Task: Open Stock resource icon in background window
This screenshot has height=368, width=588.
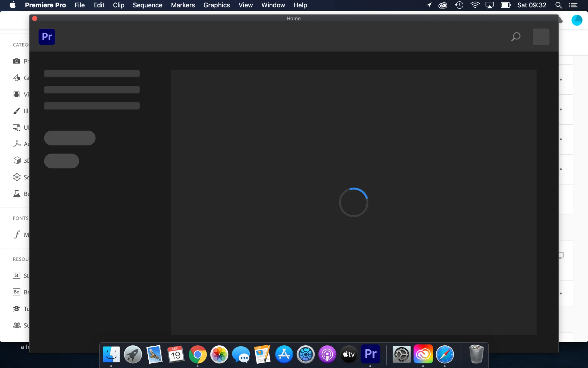Action: tap(16, 275)
